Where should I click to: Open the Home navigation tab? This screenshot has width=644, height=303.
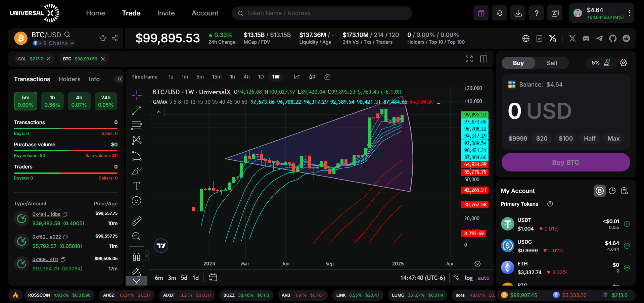click(96, 13)
